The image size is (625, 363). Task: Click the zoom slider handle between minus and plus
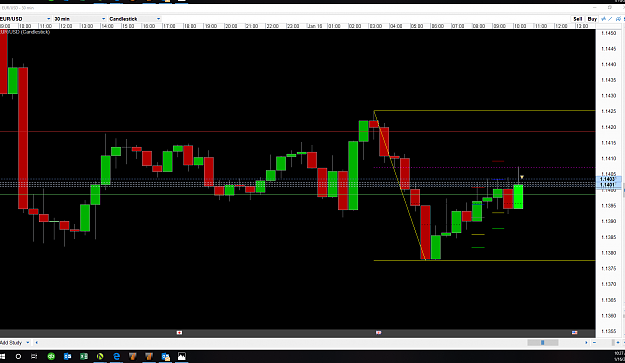[613, 342]
